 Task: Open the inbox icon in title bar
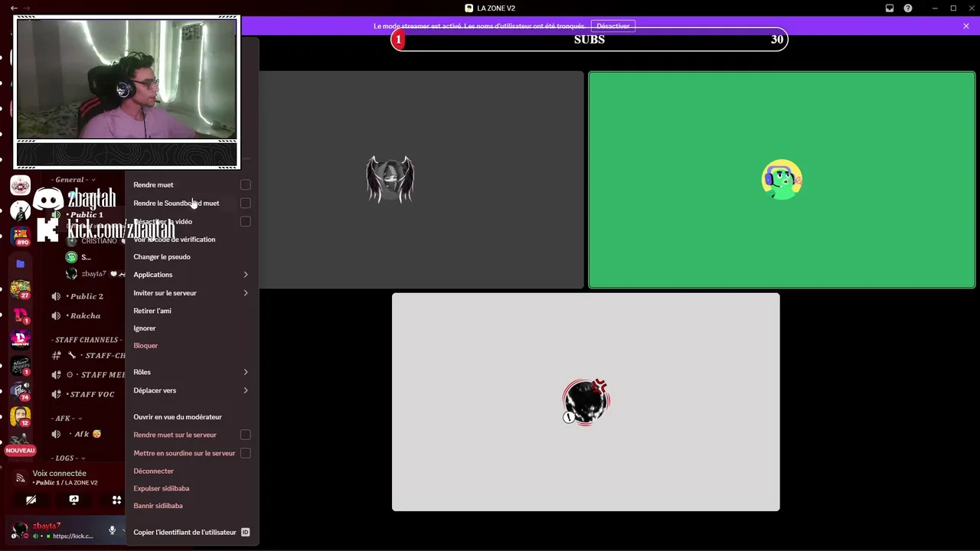[x=890, y=8]
